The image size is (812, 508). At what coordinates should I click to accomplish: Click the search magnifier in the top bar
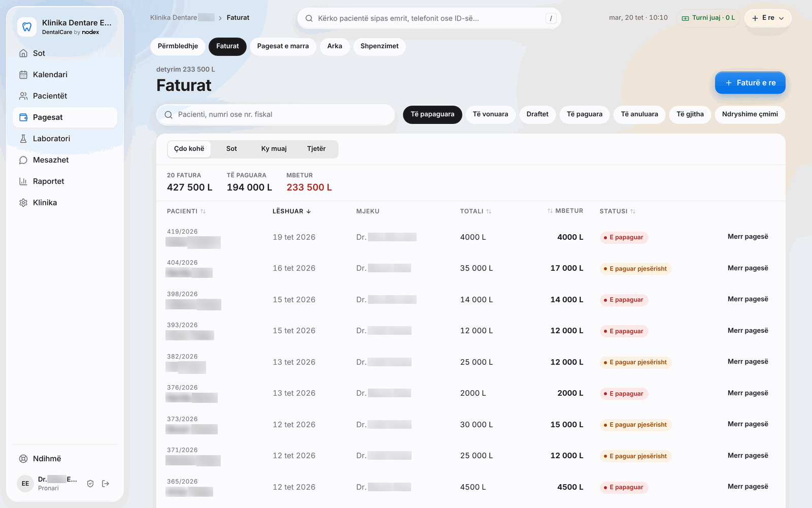(309, 18)
